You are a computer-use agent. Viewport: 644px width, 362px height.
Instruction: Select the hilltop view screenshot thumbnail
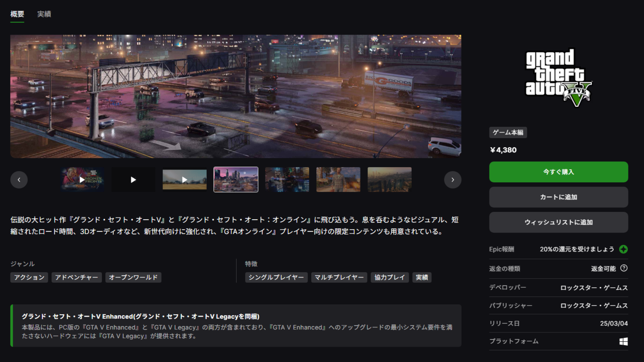click(x=390, y=180)
